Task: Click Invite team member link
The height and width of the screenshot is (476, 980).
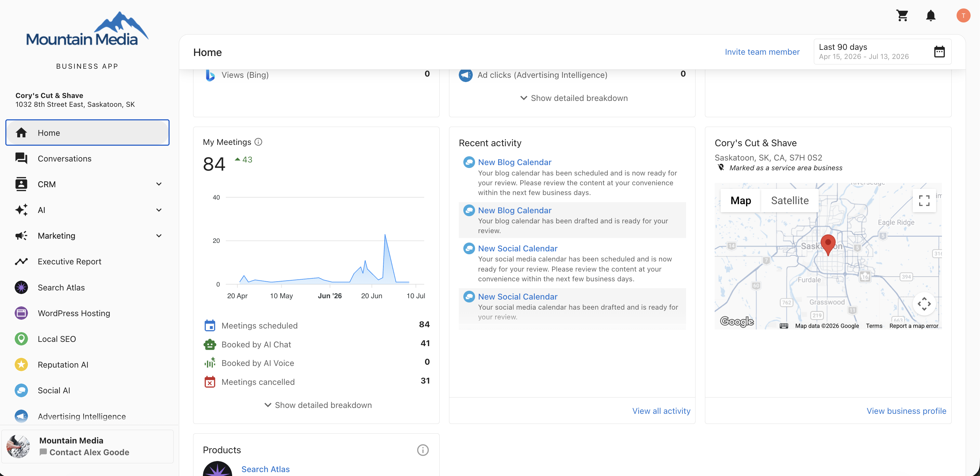Action: click(762, 52)
